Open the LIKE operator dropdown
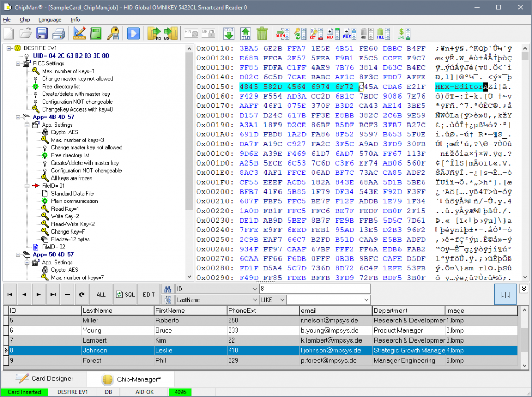Screen dimensions: 532x397 pyautogui.click(x=282, y=300)
